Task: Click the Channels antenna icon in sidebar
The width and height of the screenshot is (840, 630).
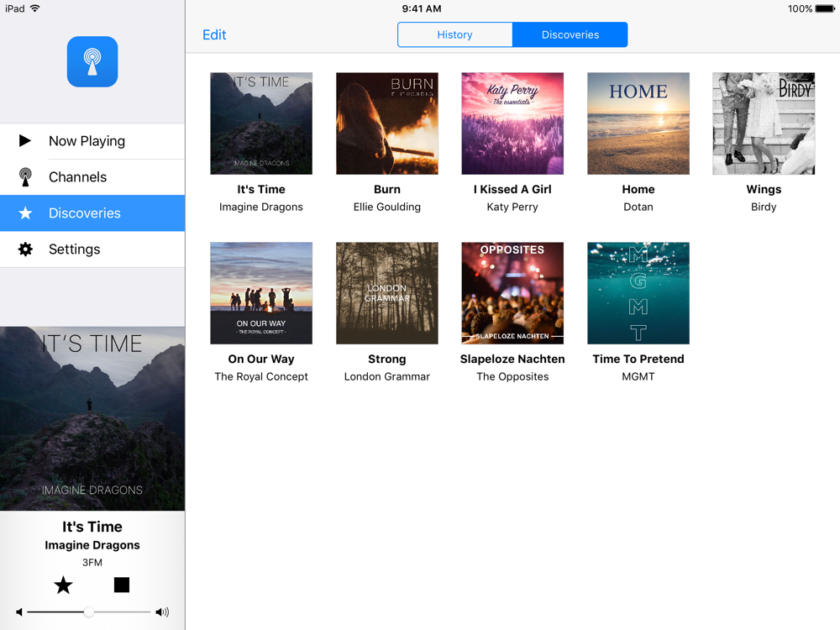Action: click(x=25, y=176)
